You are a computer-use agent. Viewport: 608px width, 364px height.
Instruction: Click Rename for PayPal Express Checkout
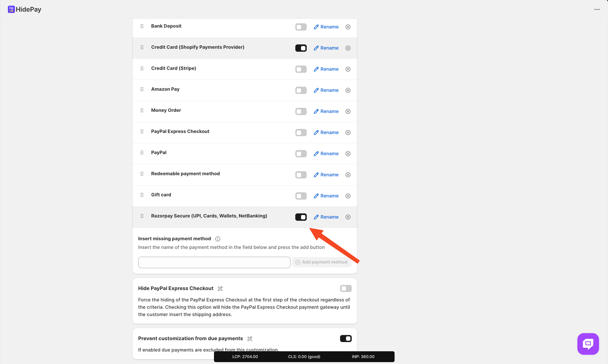(326, 132)
